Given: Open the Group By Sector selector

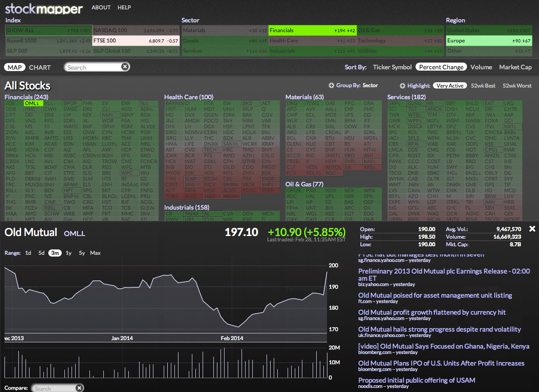Looking at the screenshot, I should click(x=370, y=85).
